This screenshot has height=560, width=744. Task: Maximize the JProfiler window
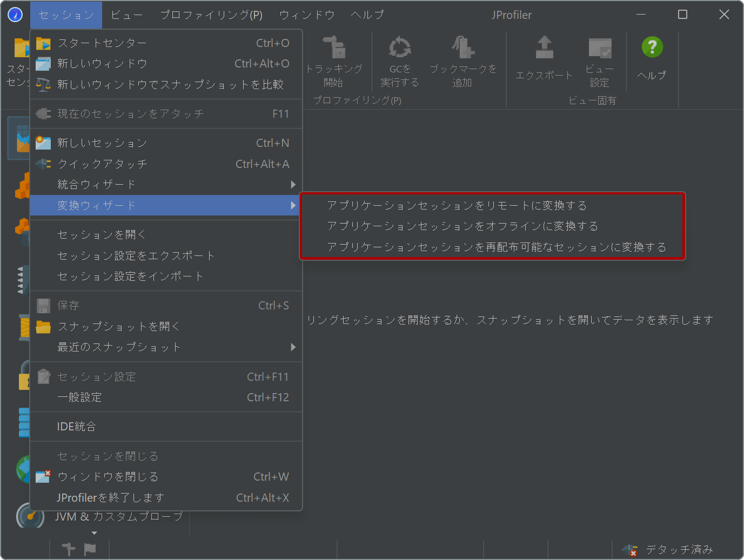[x=683, y=15]
